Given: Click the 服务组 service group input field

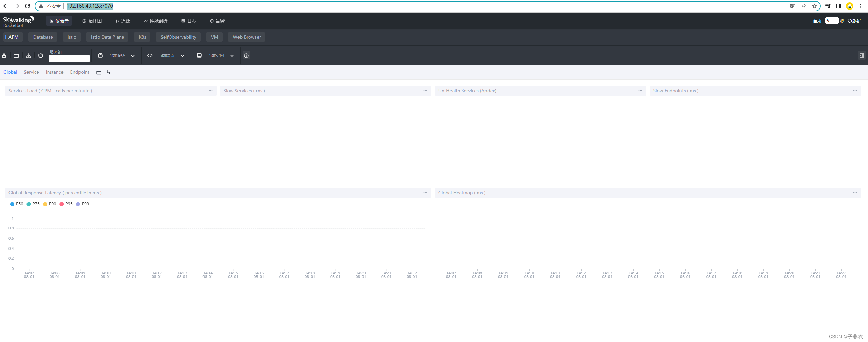Looking at the screenshot, I should [x=69, y=58].
